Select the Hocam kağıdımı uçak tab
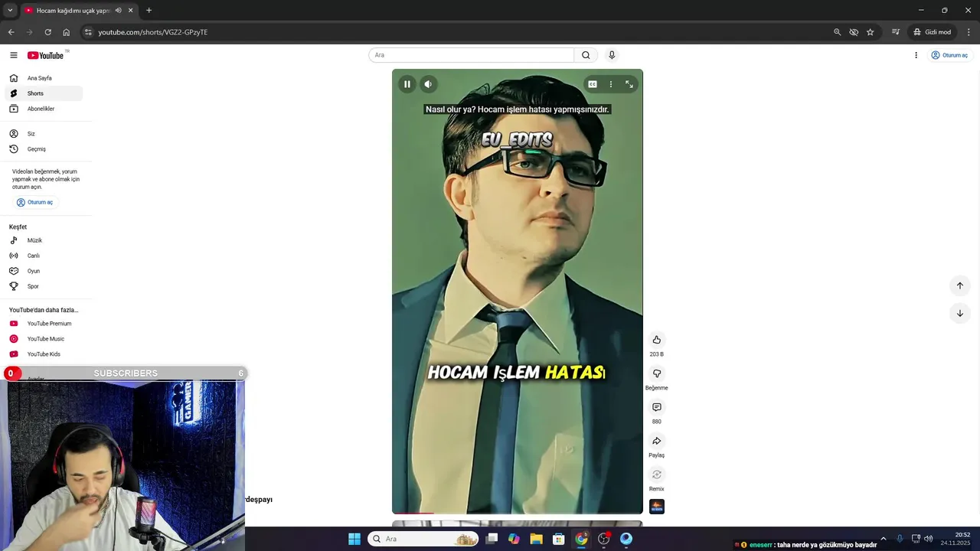980x551 pixels. click(x=73, y=11)
